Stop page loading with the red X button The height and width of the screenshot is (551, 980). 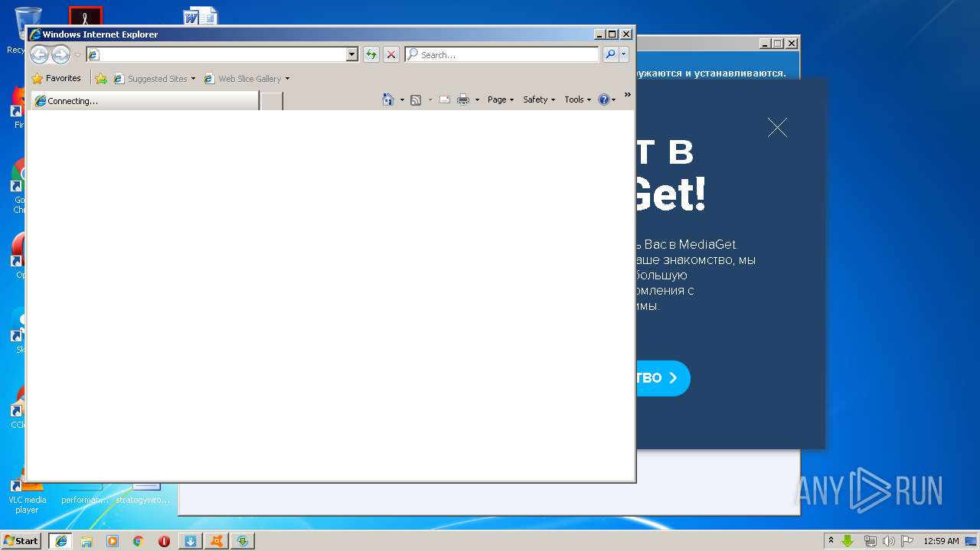(391, 54)
